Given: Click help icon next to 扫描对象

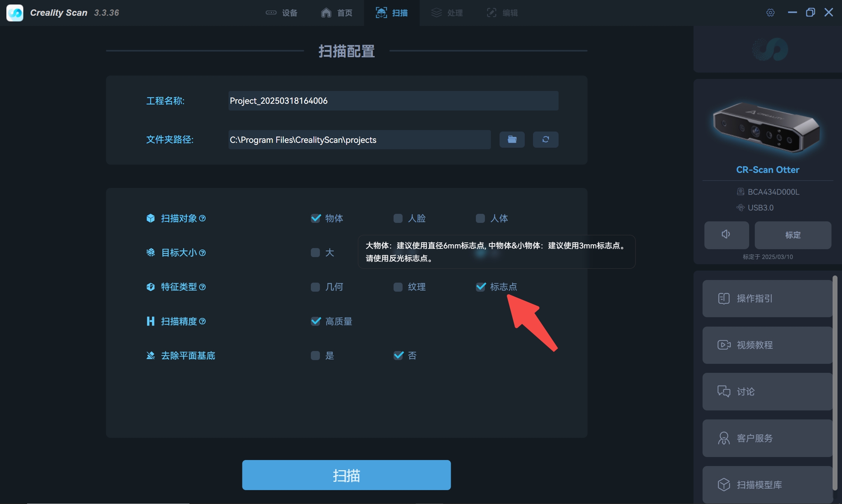Looking at the screenshot, I should (x=203, y=218).
